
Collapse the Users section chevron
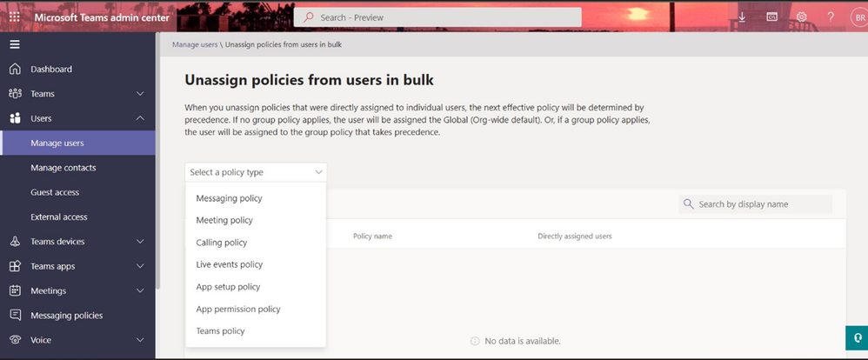pyautogui.click(x=140, y=118)
